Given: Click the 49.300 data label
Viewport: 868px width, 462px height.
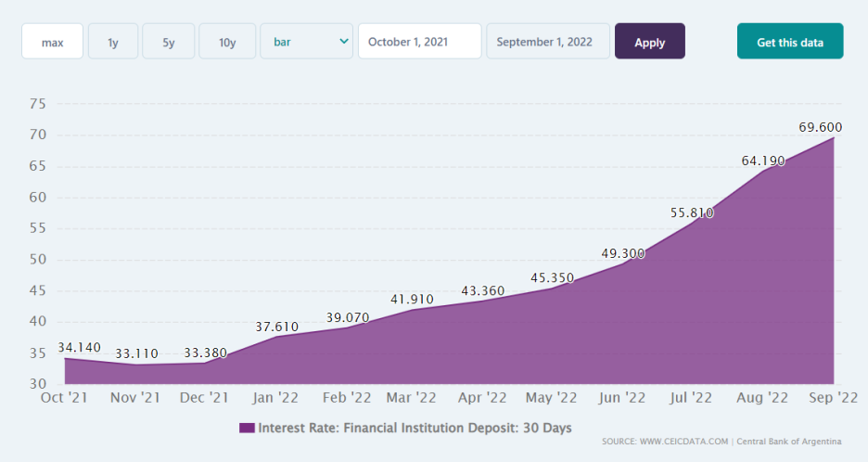Looking at the screenshot, I should [x=623, y=253].
